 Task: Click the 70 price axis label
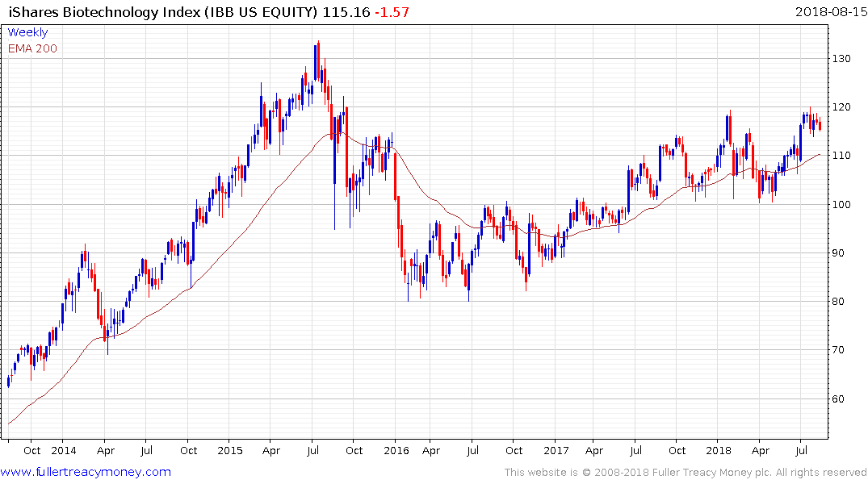click(x=838, y=349)
